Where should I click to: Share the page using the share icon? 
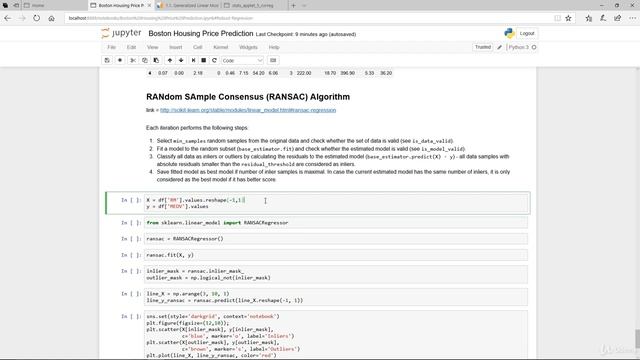(618, 18)
